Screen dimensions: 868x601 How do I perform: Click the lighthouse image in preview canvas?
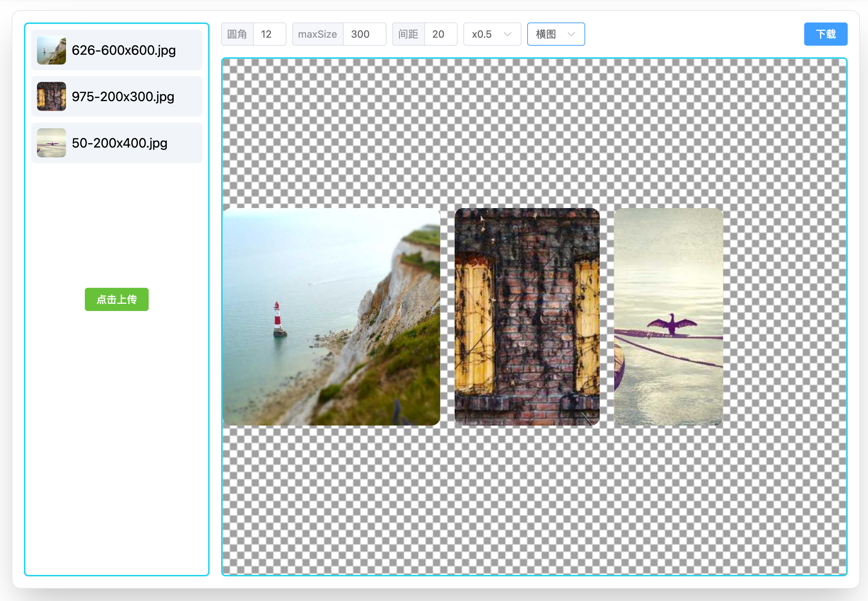click(331, 317)
